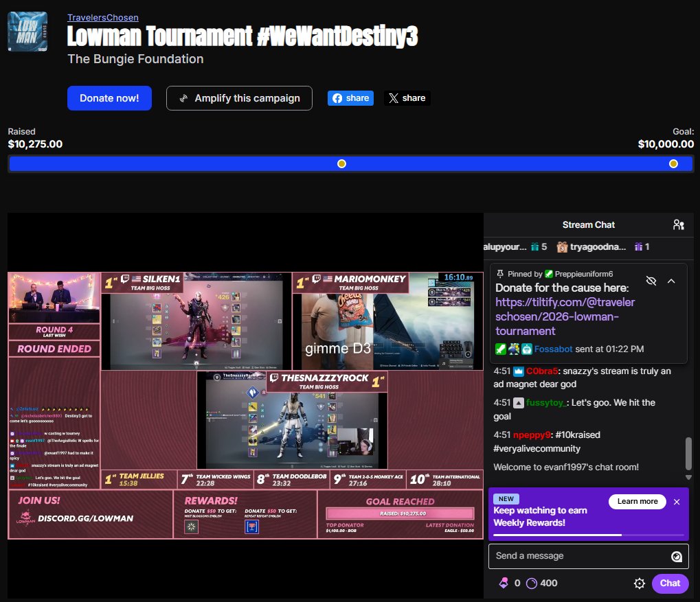Click the Bungie Foundation cause name

click(x=135, y=59)
